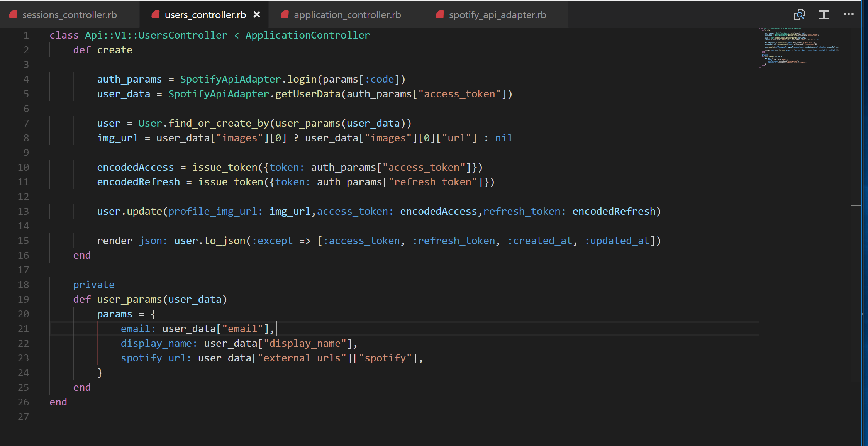Screen dimensions: 868x446
Task: Click the unsaved indicator on spotify_api_adapter.rb tab
Action: pyautogui.click(x=439, y=14)
